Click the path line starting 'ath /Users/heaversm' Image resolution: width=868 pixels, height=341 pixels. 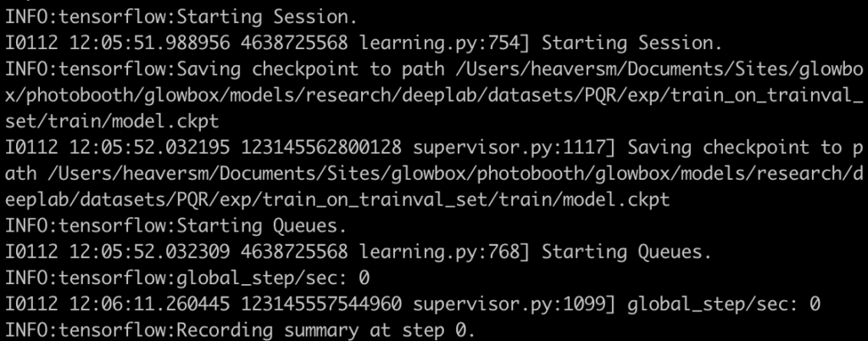point(434,173)
